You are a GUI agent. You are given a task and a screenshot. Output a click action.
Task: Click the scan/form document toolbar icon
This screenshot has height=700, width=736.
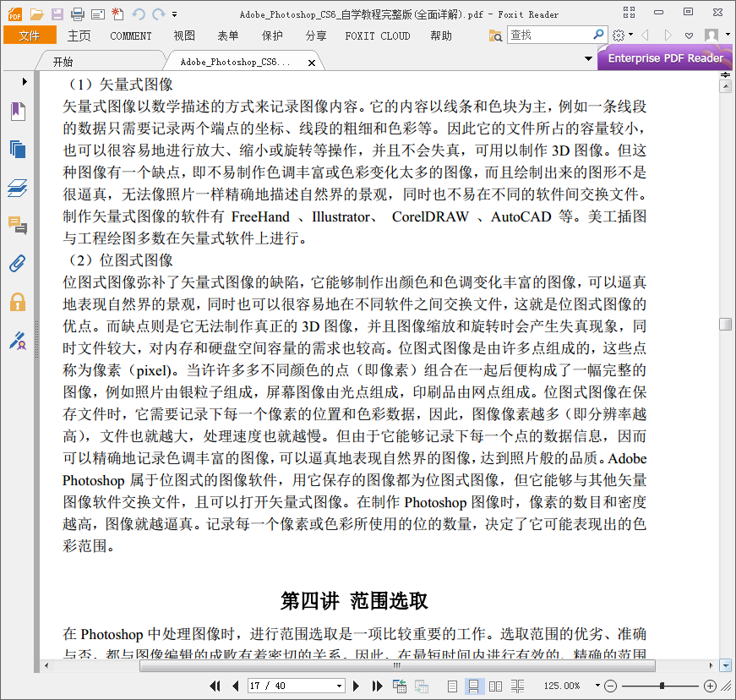tap(98, 14)
